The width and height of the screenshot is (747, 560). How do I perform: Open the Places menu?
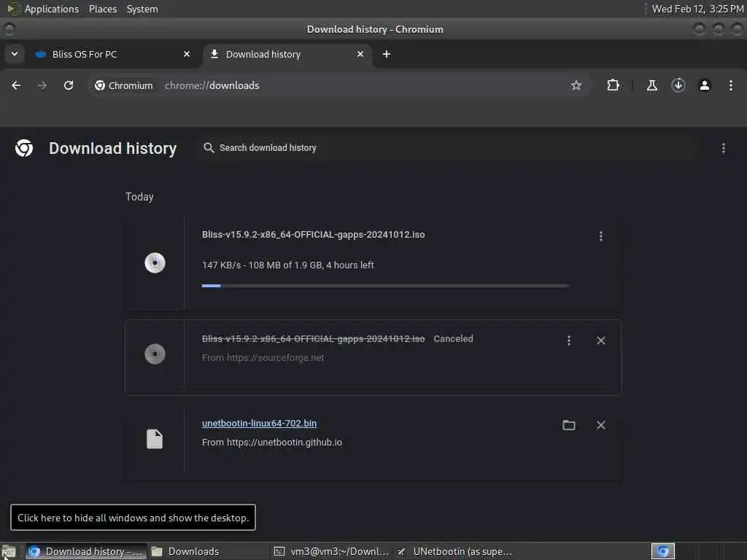coord(102,9)
